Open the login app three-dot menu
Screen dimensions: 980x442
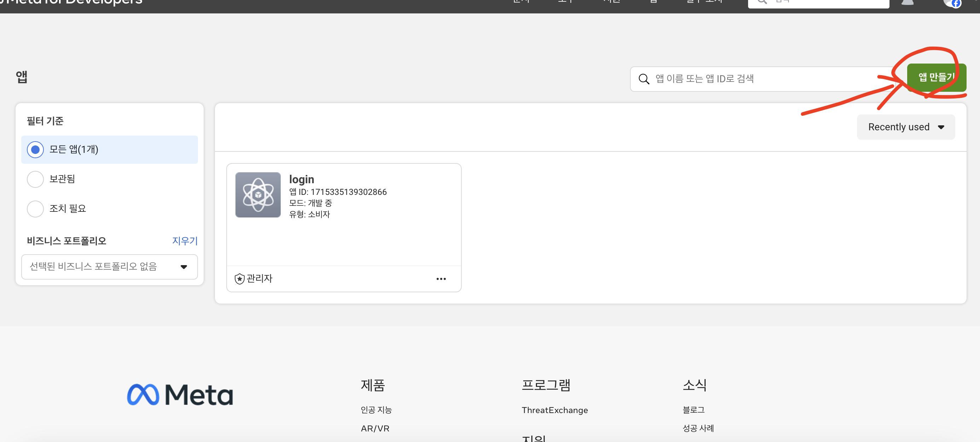point(441,279)
